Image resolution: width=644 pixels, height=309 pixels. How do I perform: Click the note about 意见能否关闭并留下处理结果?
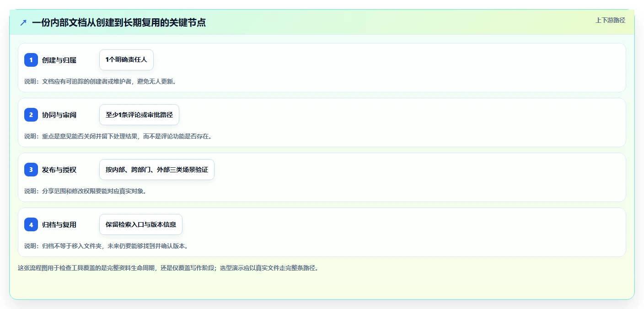pyautogui.click(x=118, y=136)
